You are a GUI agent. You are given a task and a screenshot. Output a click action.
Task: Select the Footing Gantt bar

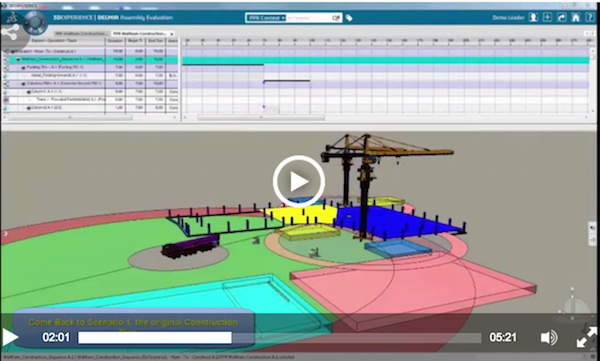(223, 65)
